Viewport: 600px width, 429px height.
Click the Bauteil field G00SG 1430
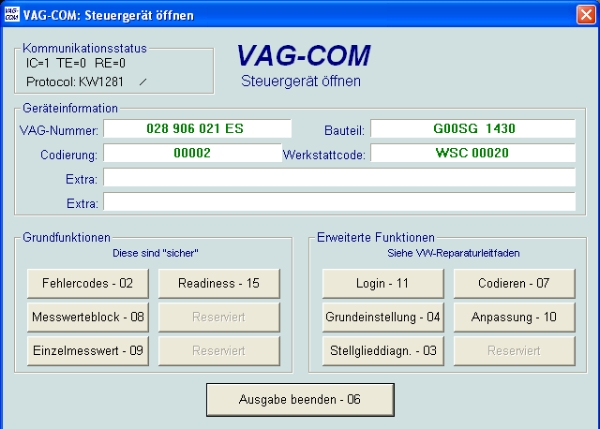473,129
